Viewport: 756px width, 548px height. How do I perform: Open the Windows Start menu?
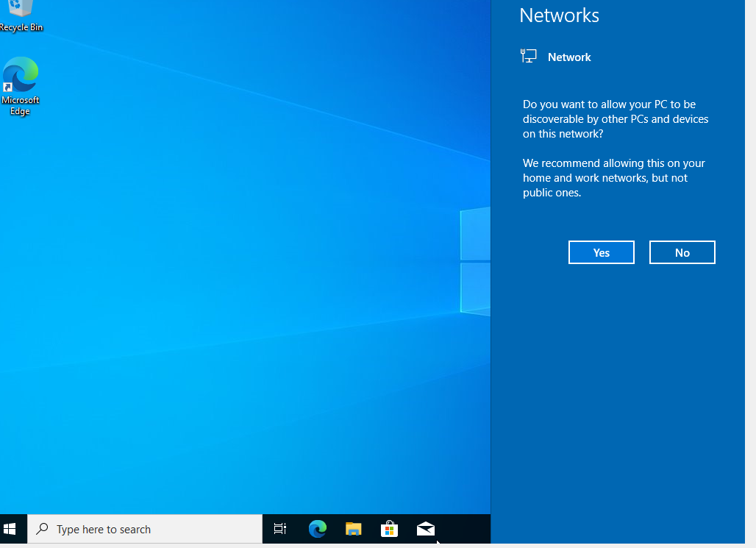tap(10, 529)
